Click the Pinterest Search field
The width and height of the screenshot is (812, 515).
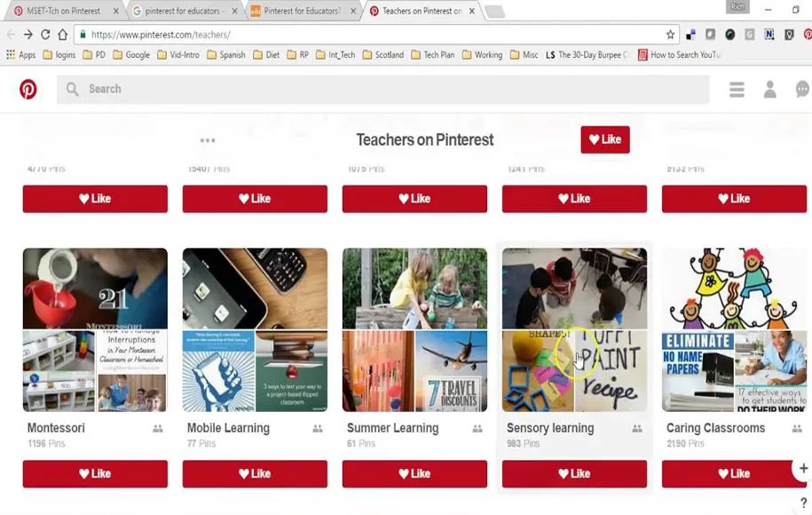click(383, 89)
